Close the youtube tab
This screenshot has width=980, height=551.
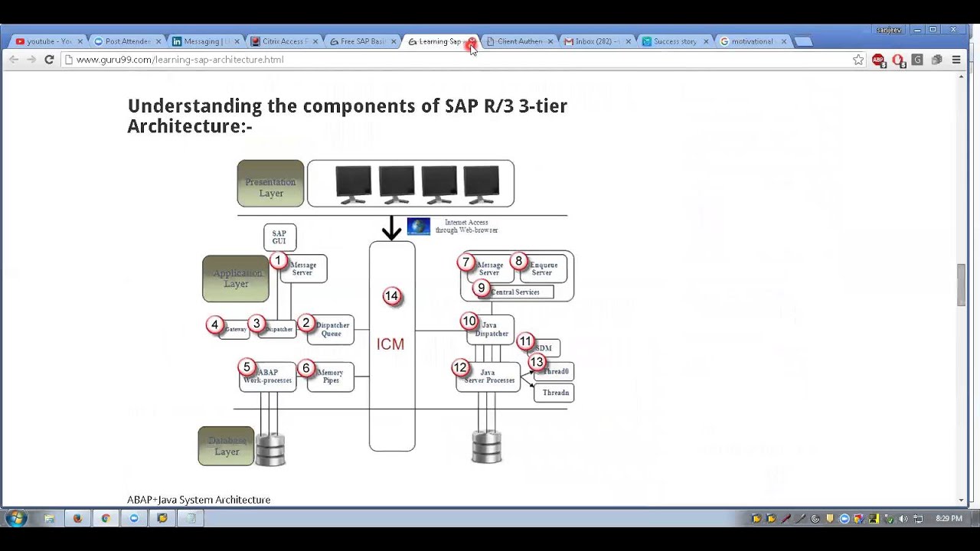pos(80,41)
